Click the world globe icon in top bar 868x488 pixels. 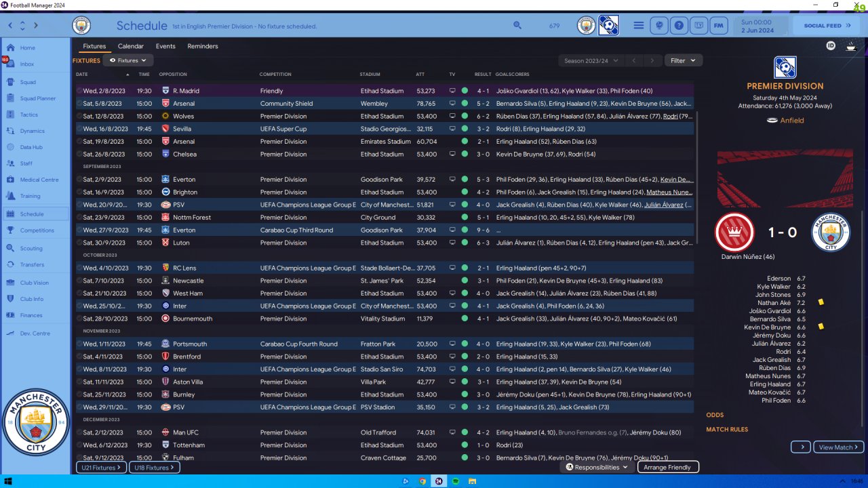pos(658,26)
